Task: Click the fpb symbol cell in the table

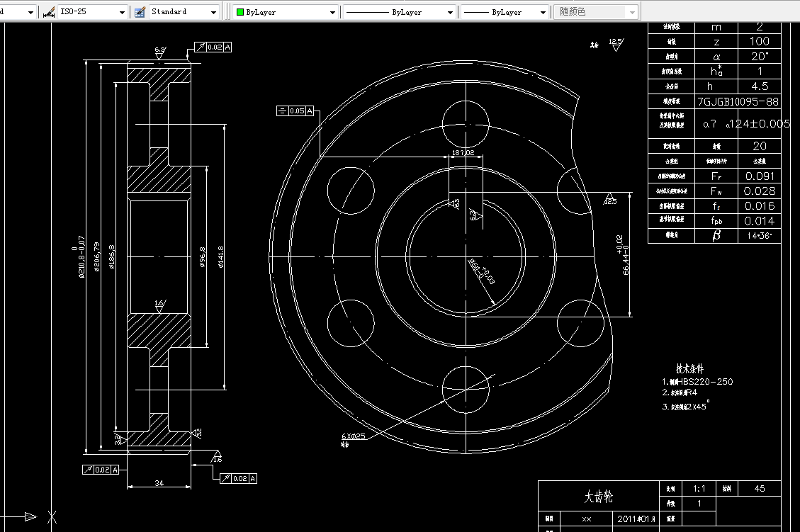Action: pyautogui.click(x=716, y=221)
